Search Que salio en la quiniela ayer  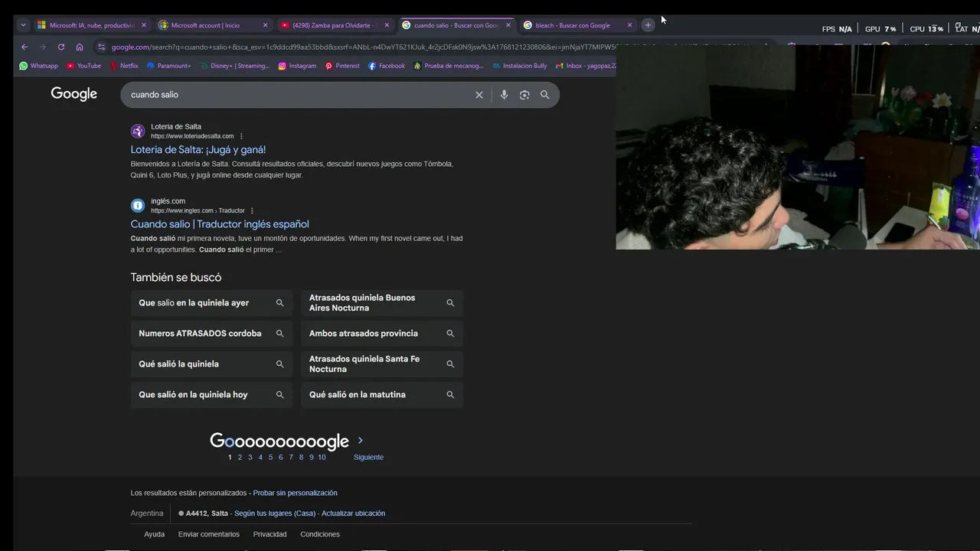211,303
